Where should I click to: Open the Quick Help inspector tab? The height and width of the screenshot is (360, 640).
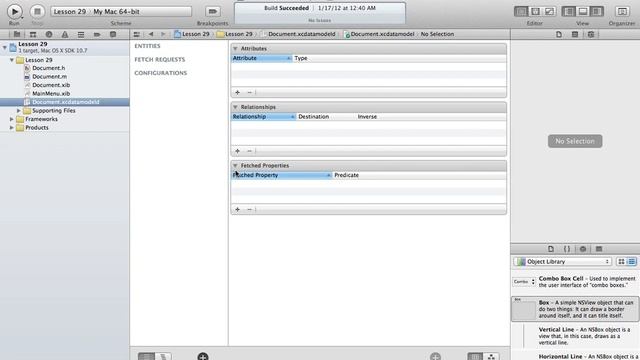point(575,34)
